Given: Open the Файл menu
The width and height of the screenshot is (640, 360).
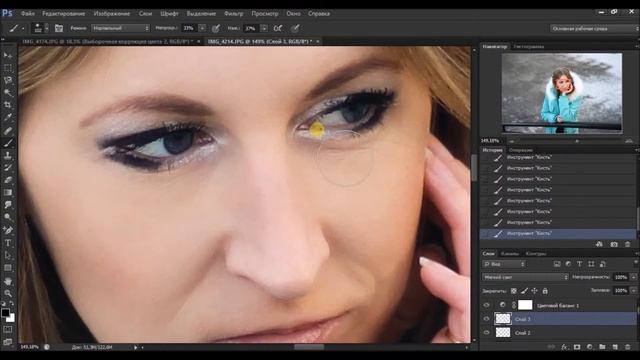Looking at the screenshot, I should pos(27,13).
